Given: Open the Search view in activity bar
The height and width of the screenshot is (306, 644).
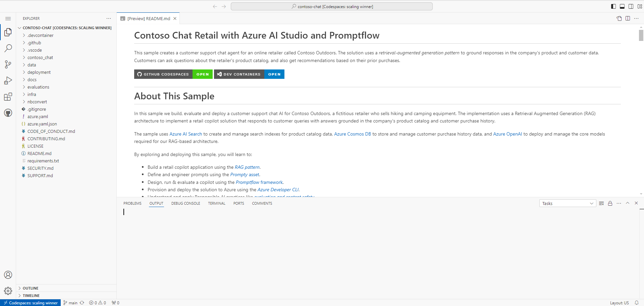Looking at the screenshot, I should point(8,48).
